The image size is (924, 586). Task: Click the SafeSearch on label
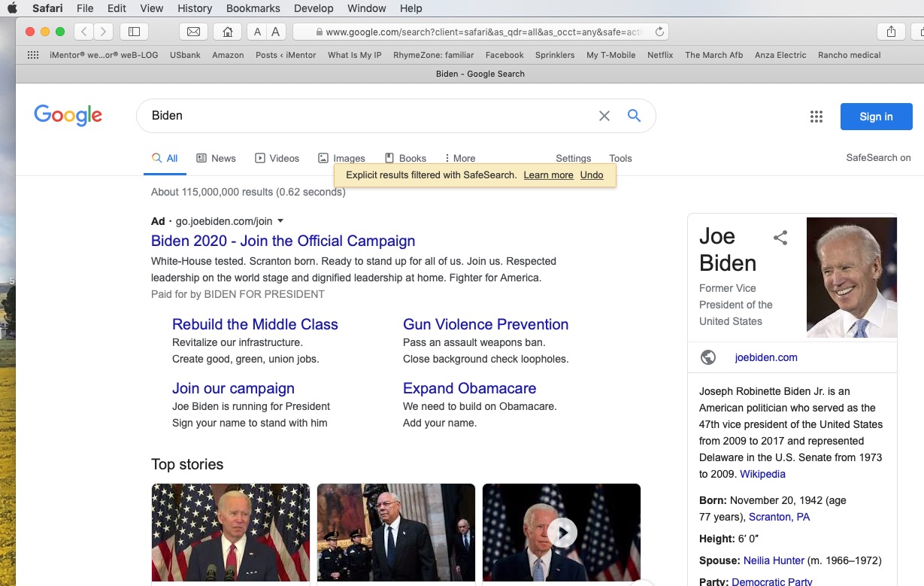(x=878, y=157)
